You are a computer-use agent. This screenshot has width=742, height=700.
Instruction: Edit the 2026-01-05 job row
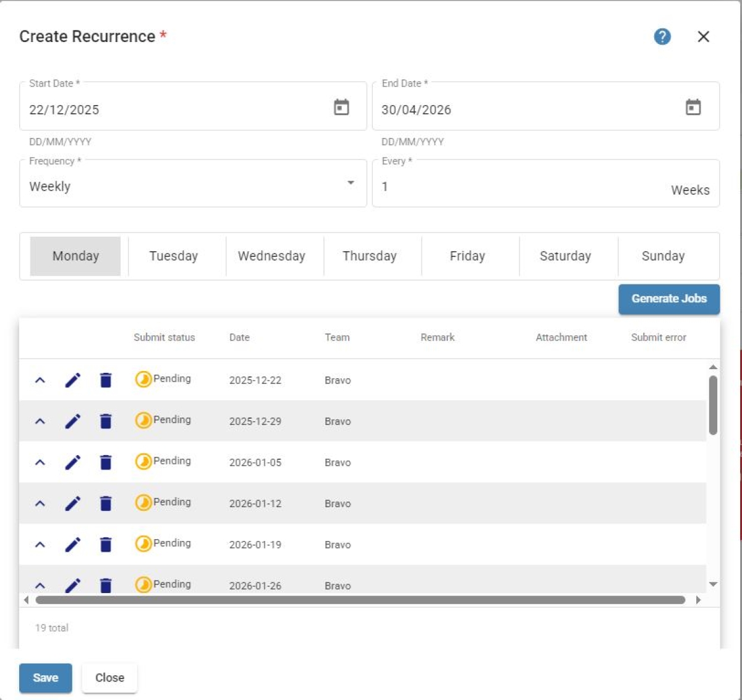click(x=73, y=462)
